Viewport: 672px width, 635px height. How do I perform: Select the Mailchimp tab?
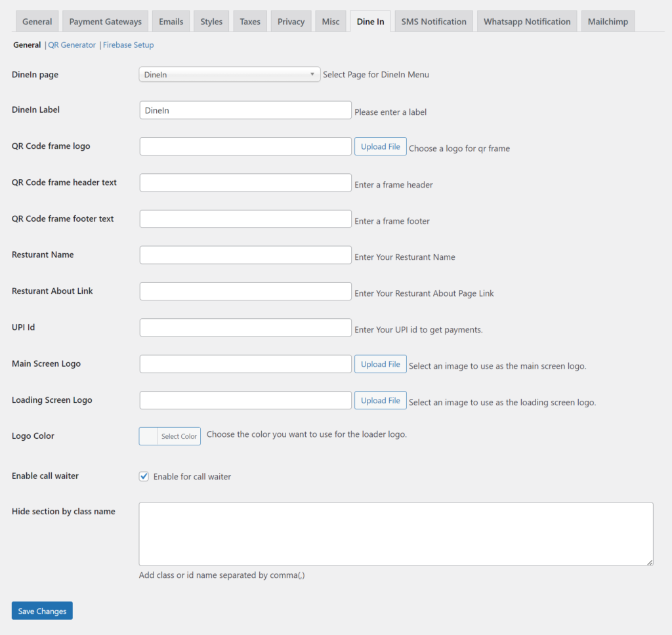tap(607, 22)
